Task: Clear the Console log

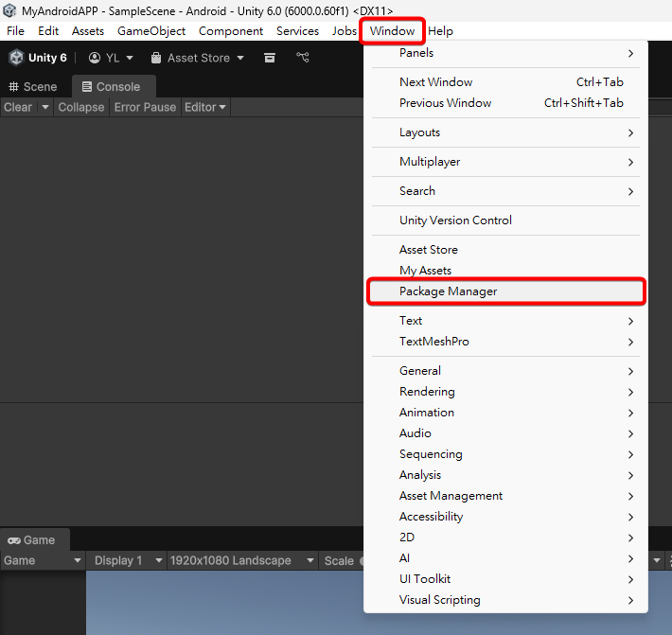Action: point(17,107)
